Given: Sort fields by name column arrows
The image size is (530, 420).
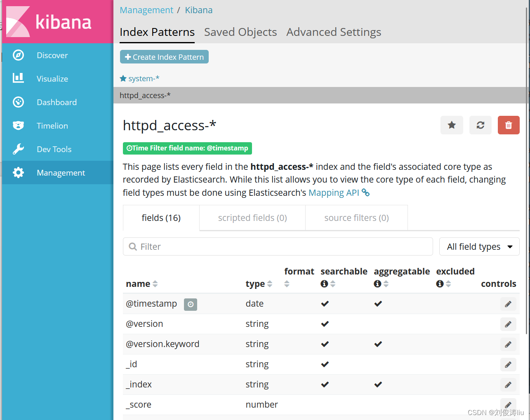Looking at the screenshot, I should pyautogui.click(x=155, y=284).
